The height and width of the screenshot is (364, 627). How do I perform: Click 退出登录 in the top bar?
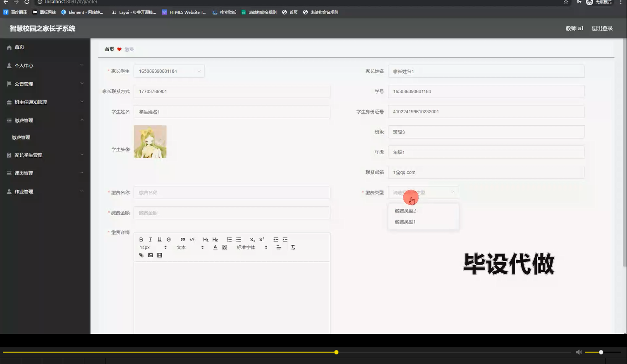[602, 28]
